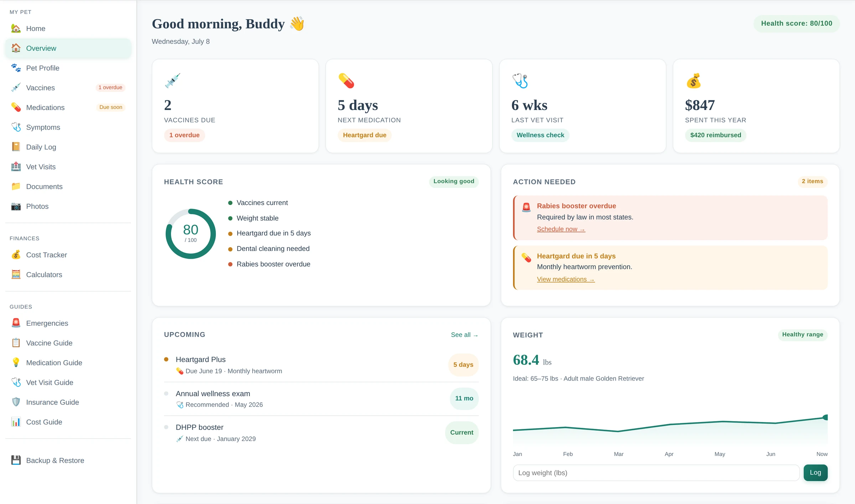Click the camera icon beside Photos
855x504 pixels.
pyautogui.click(x=16, y=206)
